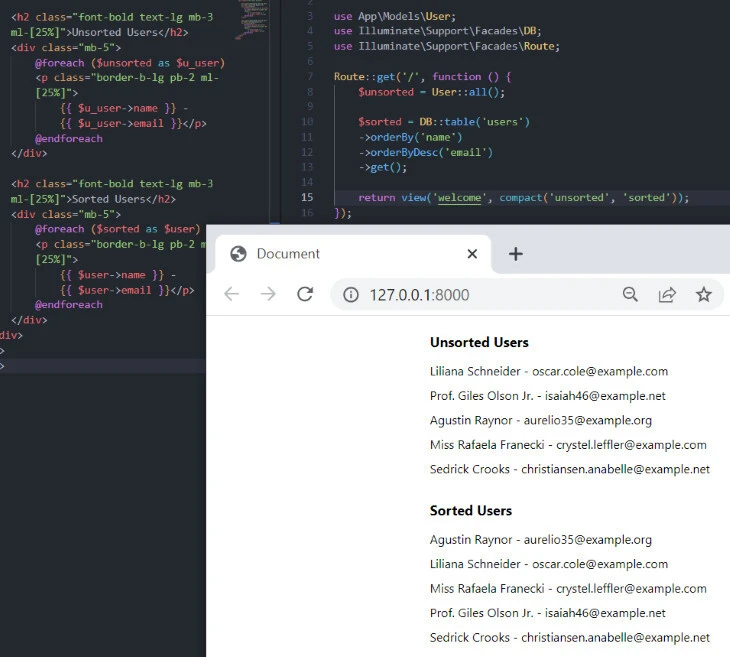
Task: Click the browser back arrow
Action: [x=232, y=294]
